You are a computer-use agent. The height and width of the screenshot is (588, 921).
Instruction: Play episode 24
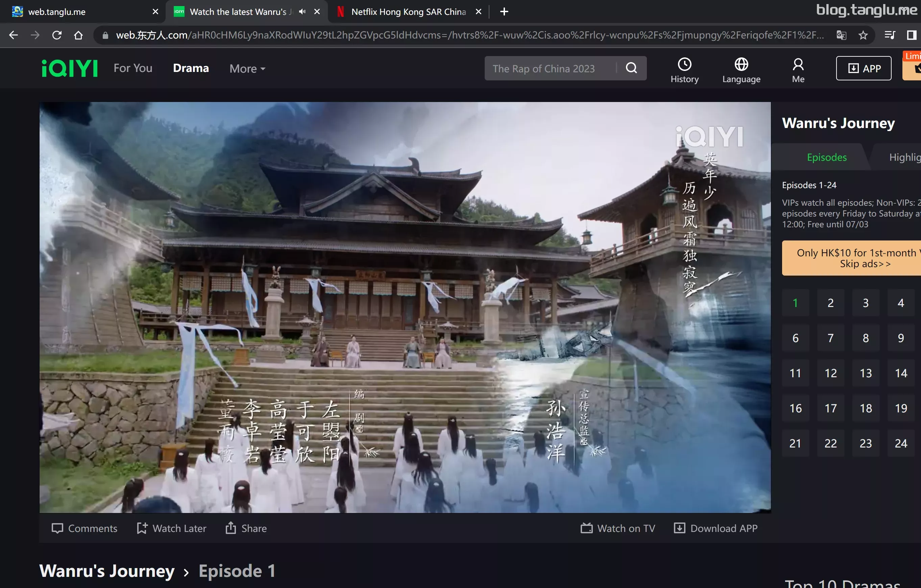pyautogui.click(x=901, y=443)
